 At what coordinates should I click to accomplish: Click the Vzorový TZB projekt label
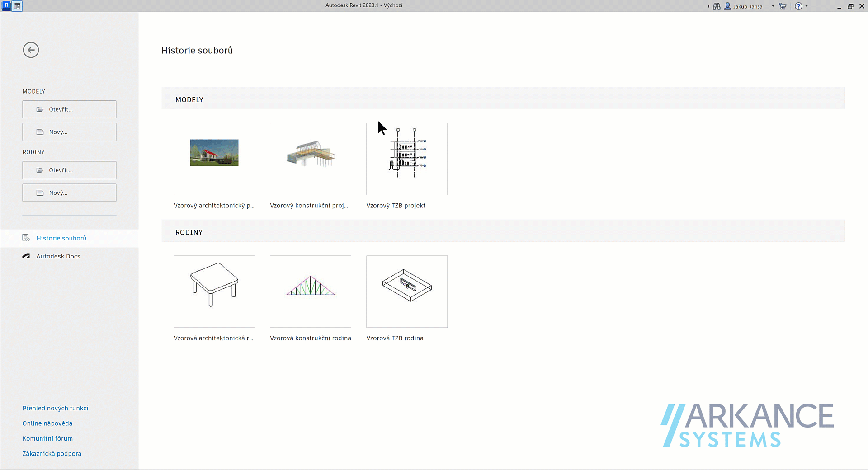click(396, 206)
